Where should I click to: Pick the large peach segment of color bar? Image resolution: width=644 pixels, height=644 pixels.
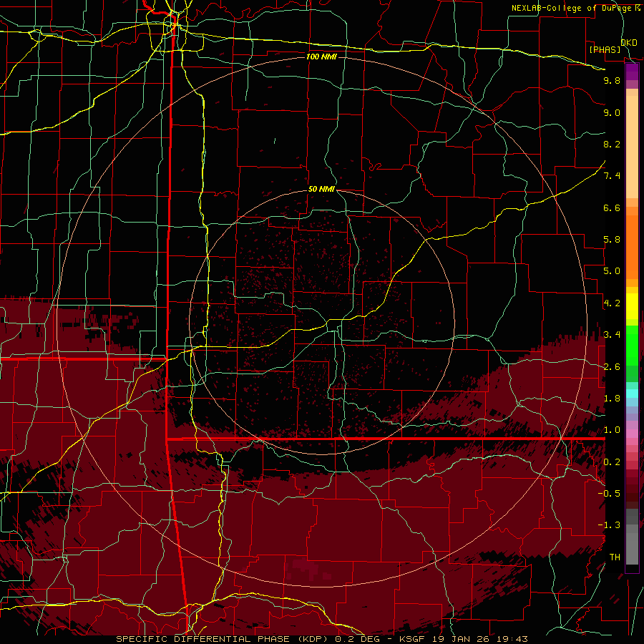coord(632,147)
